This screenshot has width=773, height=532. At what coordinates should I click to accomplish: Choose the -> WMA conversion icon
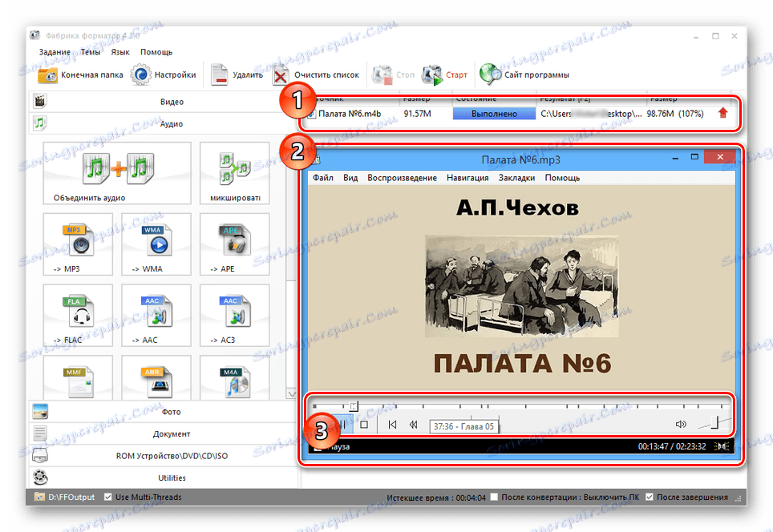click(x=156, y=244)
